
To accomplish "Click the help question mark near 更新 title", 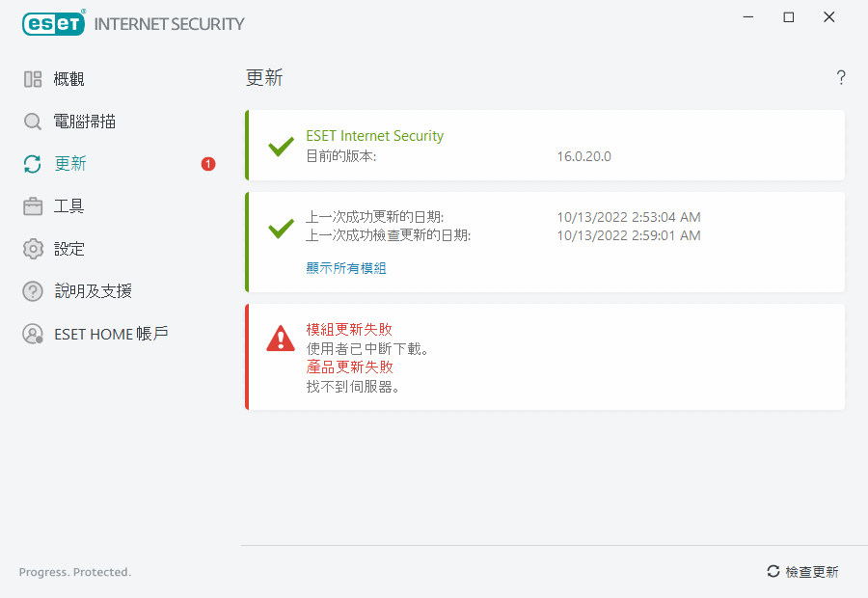I will pyautogui.click(x=840, y=77).
